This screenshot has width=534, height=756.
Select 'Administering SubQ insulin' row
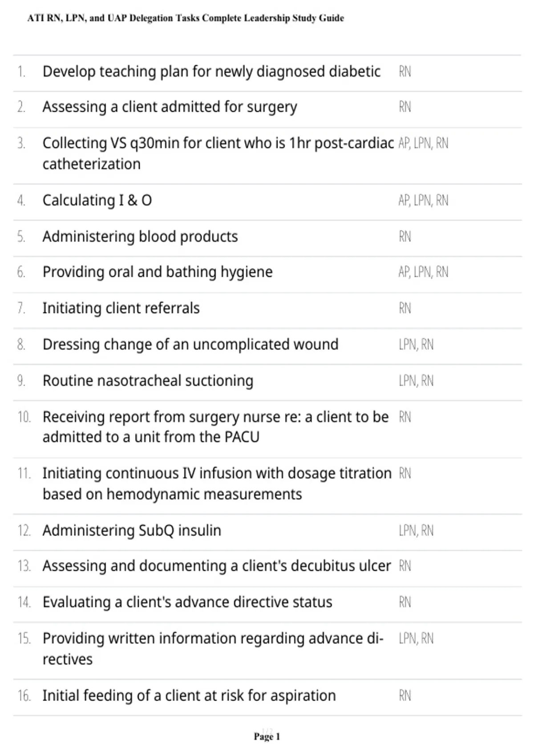point(132,531)
